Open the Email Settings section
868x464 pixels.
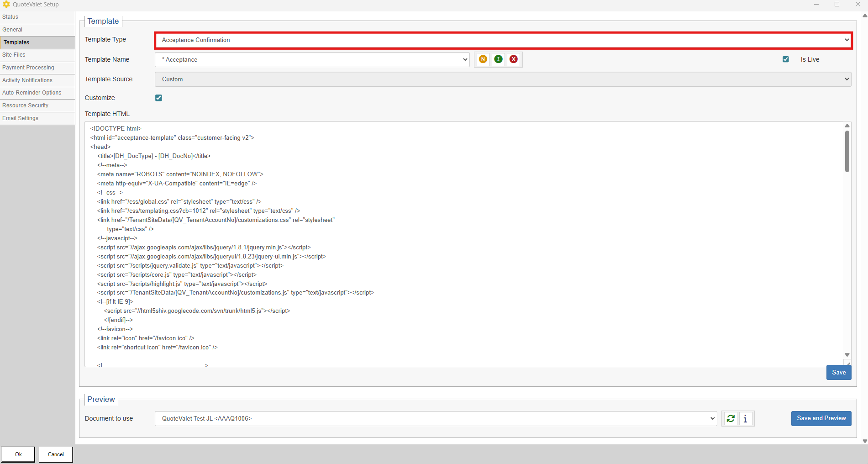[21, 118]
